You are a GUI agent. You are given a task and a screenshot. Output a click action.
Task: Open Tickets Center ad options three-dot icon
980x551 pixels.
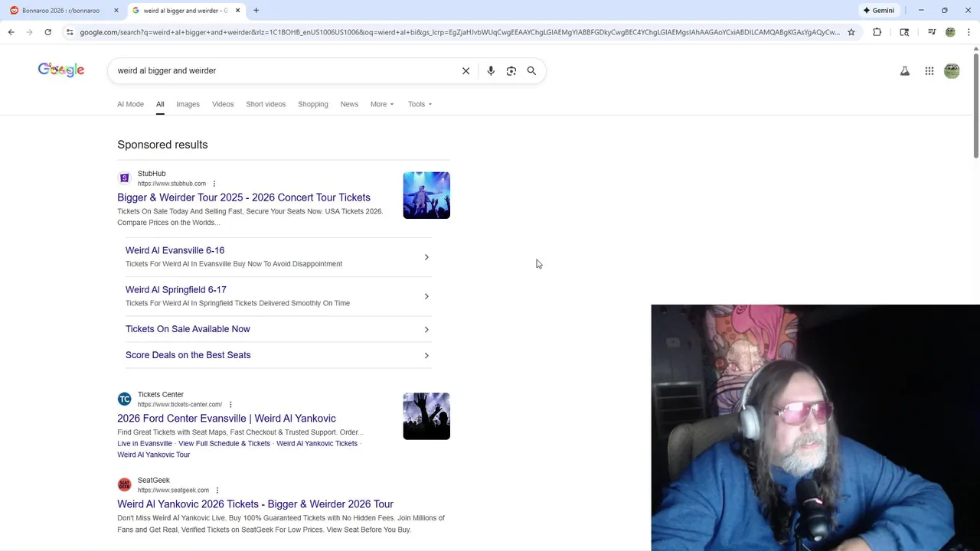click(x=230, y=405)
